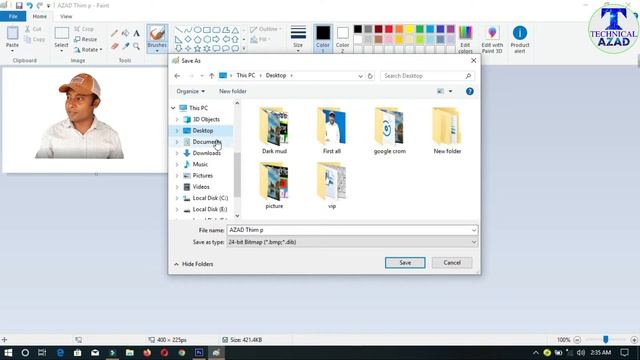
Task: Click Undo in quick access toolbar
Action: [29, 5]
